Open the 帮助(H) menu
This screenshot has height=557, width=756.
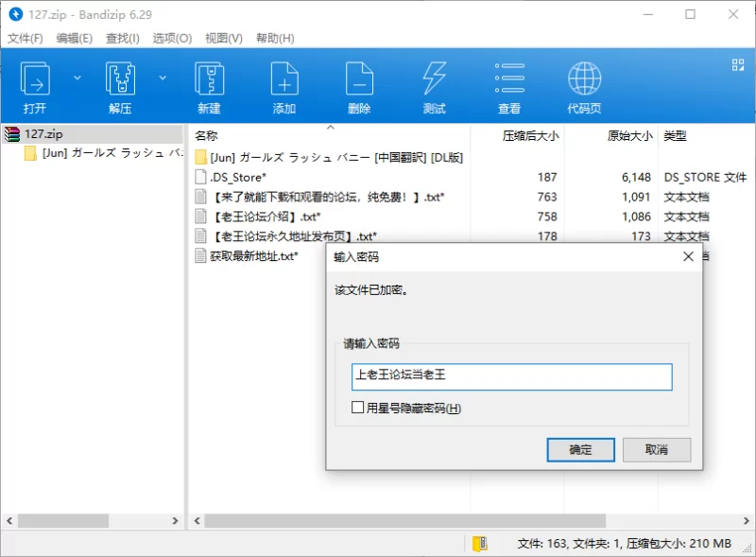coord(275,38)
